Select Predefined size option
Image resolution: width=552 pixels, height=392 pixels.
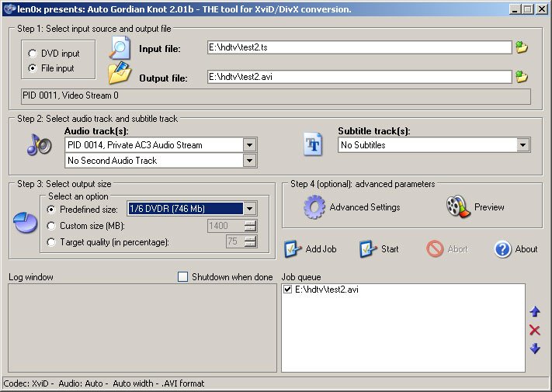click(x=51, y=210)
